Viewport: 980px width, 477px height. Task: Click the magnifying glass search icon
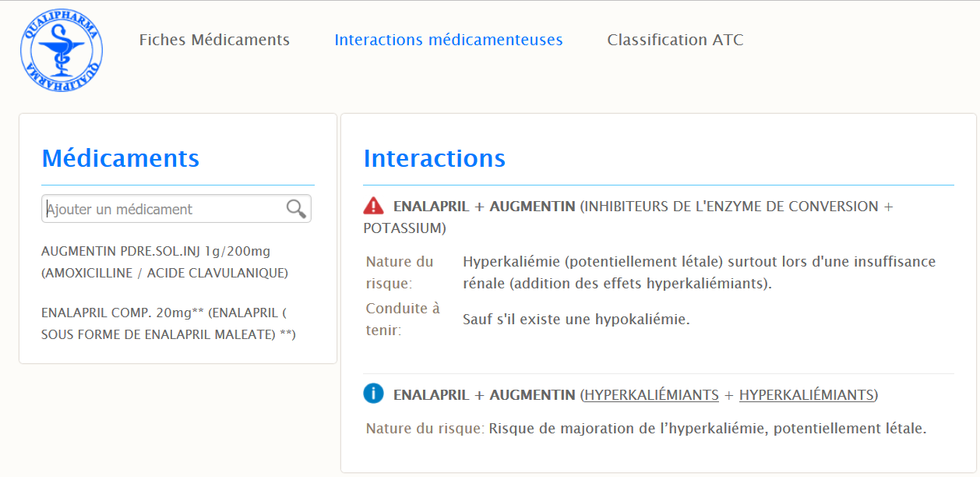(296, 209)
